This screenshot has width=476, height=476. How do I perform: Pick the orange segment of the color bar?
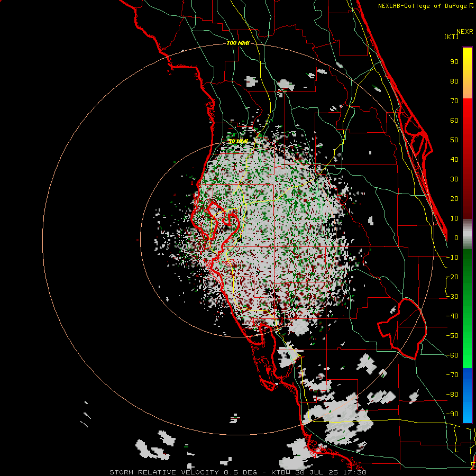467,88
